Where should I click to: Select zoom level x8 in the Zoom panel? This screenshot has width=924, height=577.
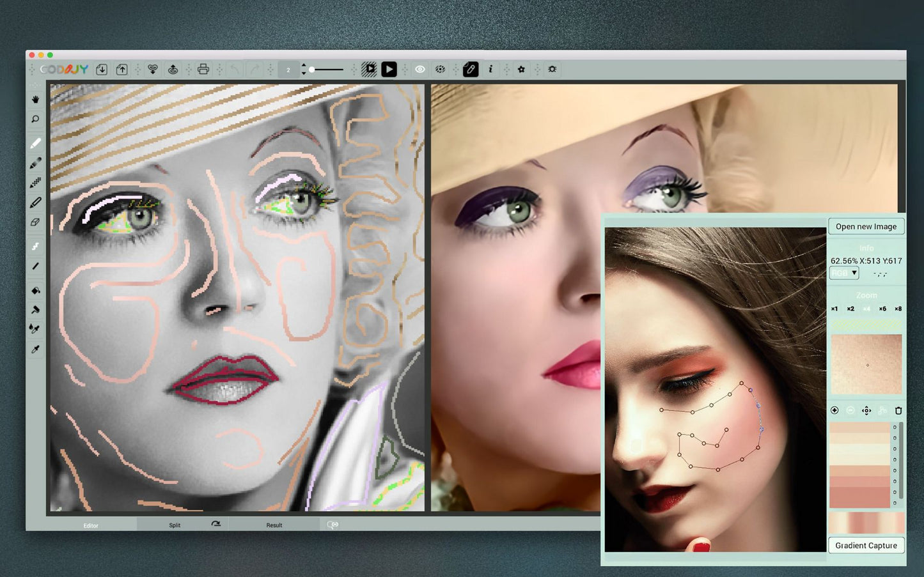(898, 309)
